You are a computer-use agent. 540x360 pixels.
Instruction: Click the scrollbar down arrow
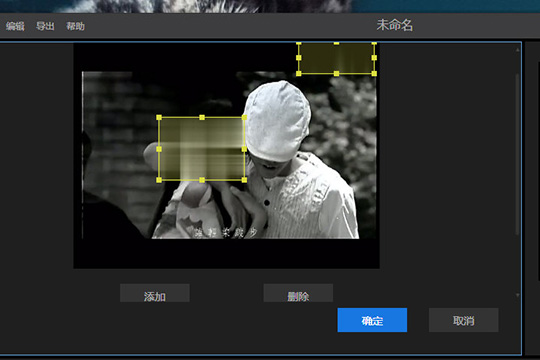coord(518,295)
